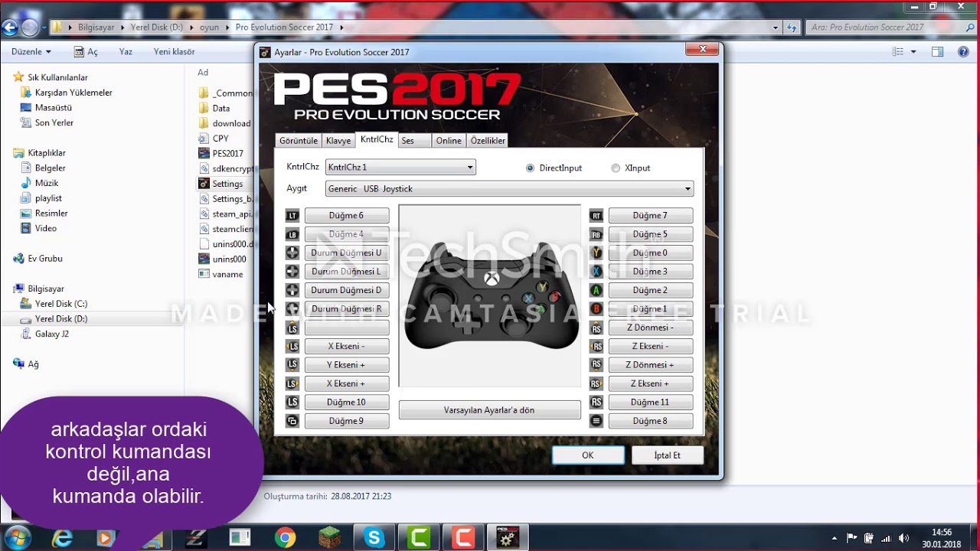Click the volume icon in system tray
Screen dimensions: 980x551
pyautogui.click(x=903, y=538)
